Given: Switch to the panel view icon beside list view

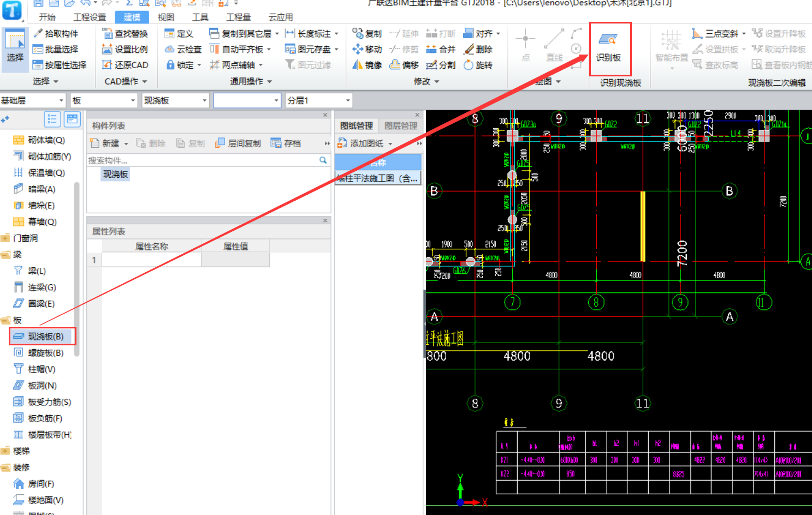Looking at the screenshot, I should (72, 119).
